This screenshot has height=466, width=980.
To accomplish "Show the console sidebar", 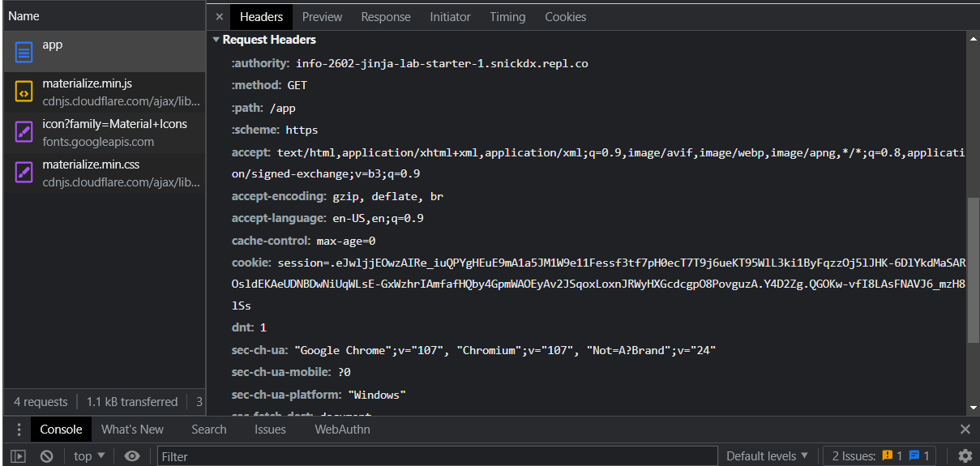I will [18, 456].
